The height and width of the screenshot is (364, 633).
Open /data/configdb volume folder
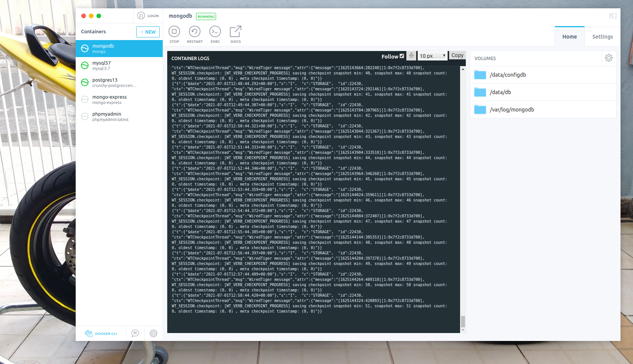[543, 75]
